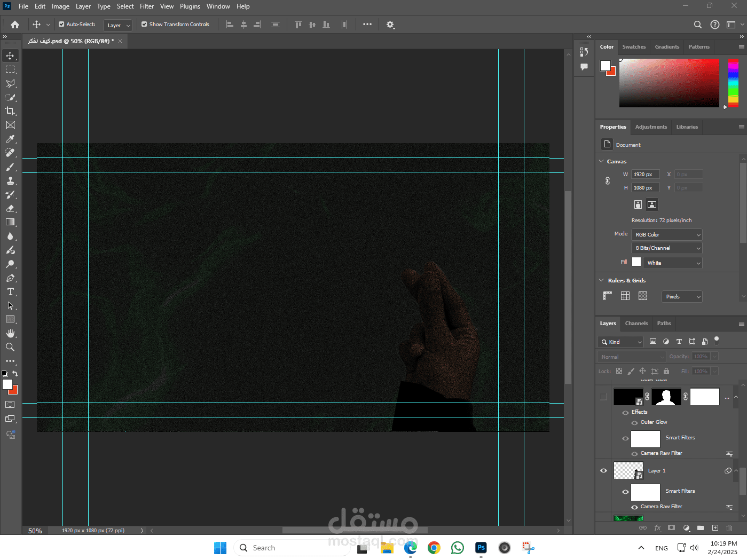
Task: Hide Layer 1 with its eye icon
Action: point(604,471)
